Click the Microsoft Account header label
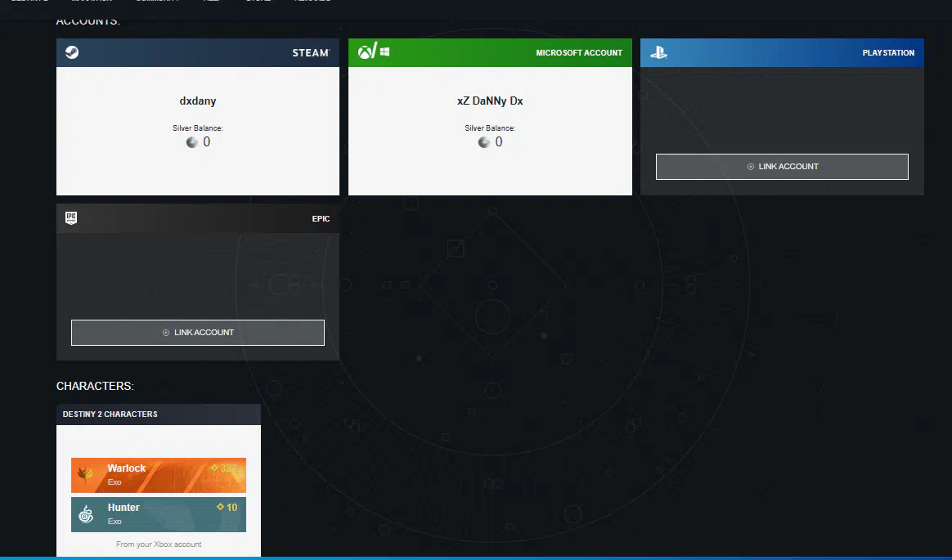952x560 pixels. (579, 53)
